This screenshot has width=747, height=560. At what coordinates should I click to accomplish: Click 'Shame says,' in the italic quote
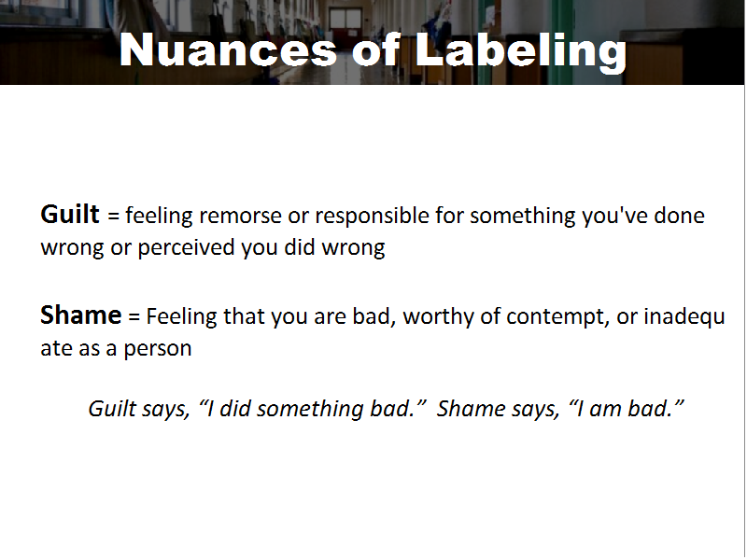(x=499, y=410)
